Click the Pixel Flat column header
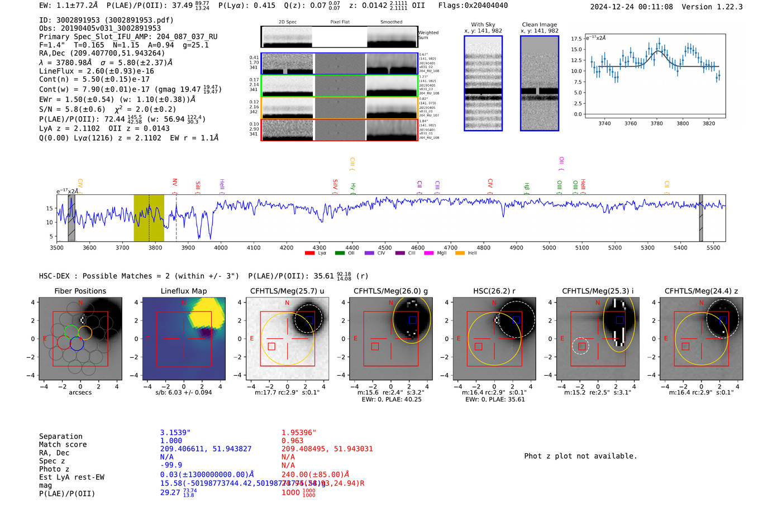Screen dimensions: 782x532 tap(340, 22)
